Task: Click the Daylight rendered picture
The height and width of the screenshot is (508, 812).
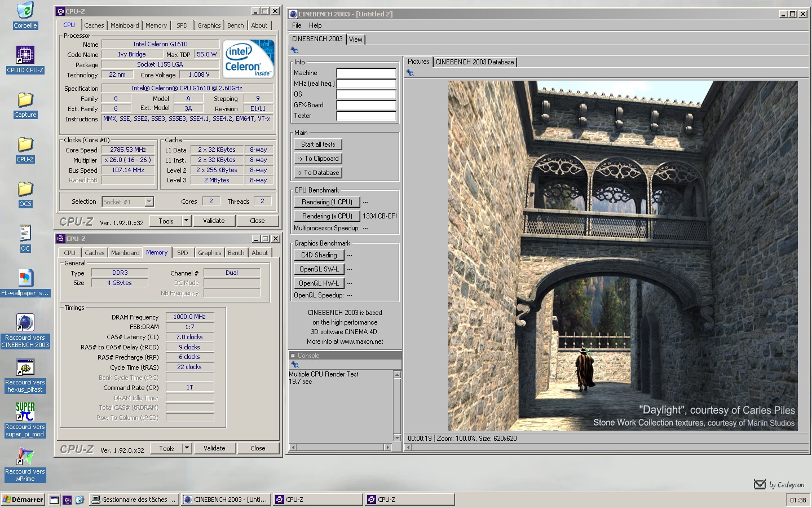Action: click(623, 256)
